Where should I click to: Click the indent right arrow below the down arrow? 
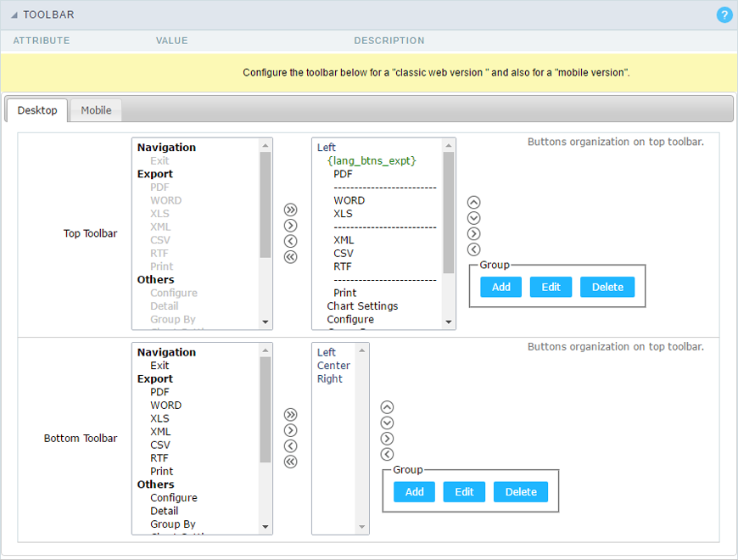pos(473,233)
